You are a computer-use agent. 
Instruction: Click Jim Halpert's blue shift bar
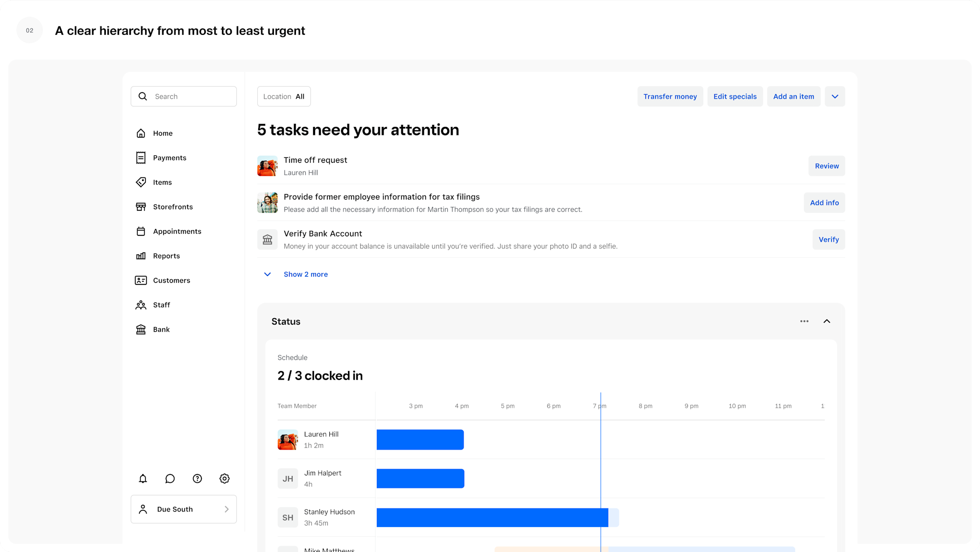click(x=420, y=478)
